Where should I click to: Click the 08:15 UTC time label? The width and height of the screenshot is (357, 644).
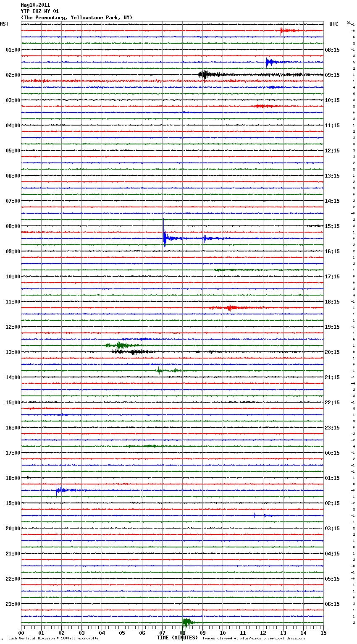pos(332,50)
